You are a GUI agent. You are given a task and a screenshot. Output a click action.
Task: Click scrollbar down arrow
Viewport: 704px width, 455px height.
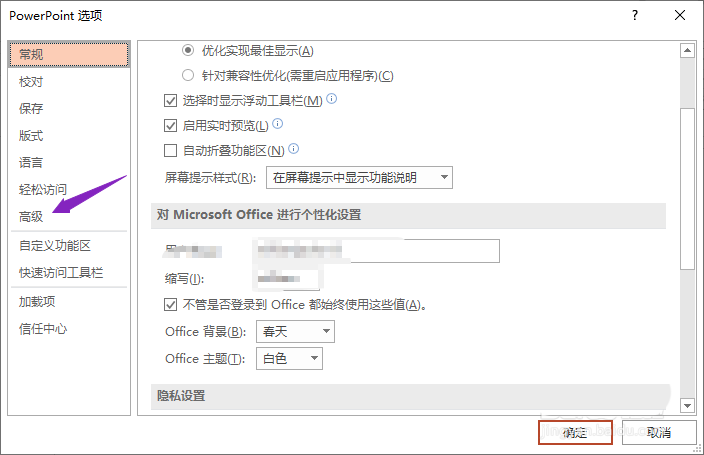click(x=687, y=405)
